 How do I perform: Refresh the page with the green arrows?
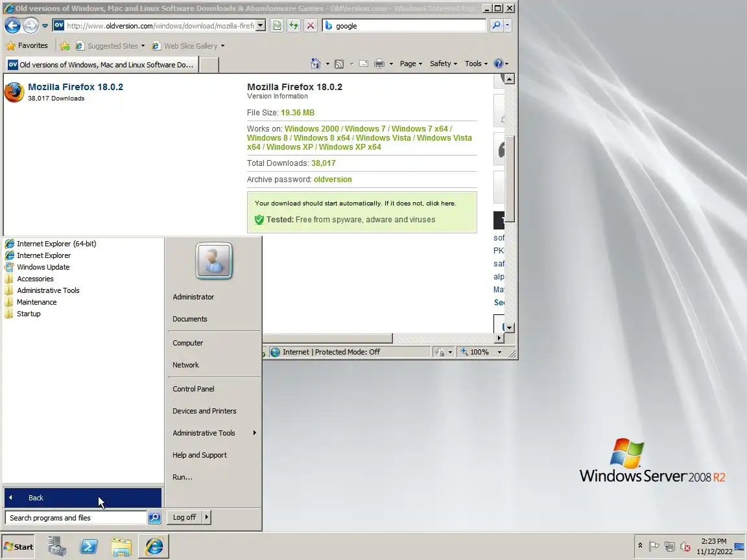tap(294, 26)
